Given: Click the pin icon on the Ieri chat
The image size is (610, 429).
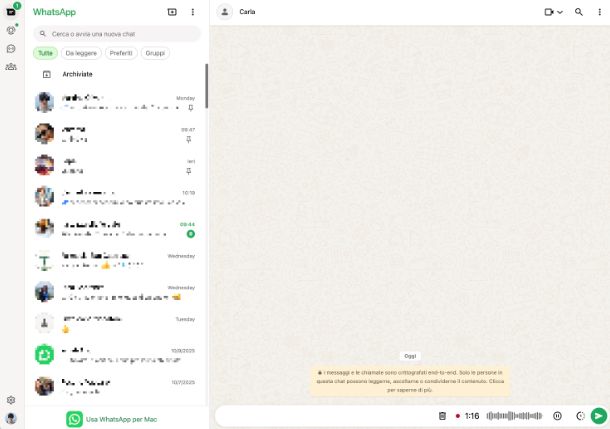Looking at the screenshot, I should (x=189, y=171).
